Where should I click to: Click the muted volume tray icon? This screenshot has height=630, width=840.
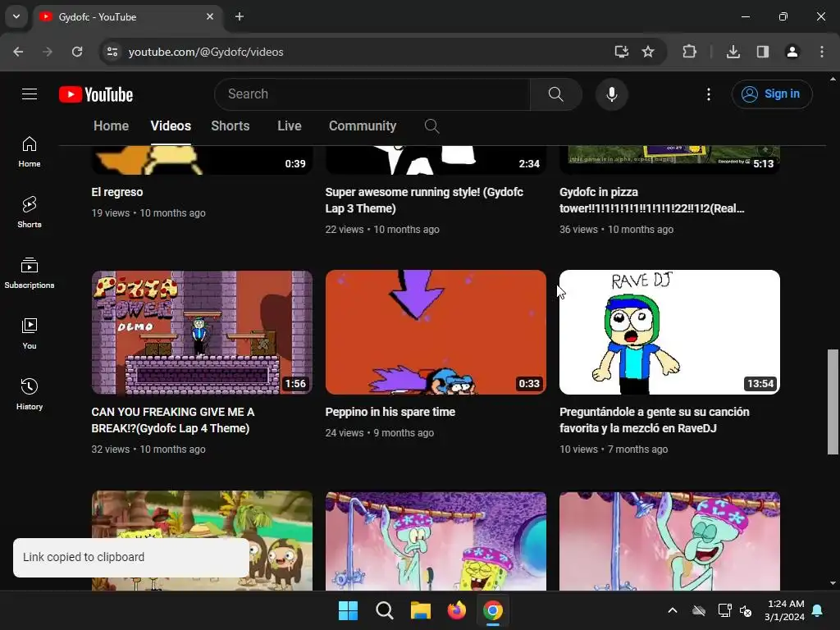click(x=745, y=610)
